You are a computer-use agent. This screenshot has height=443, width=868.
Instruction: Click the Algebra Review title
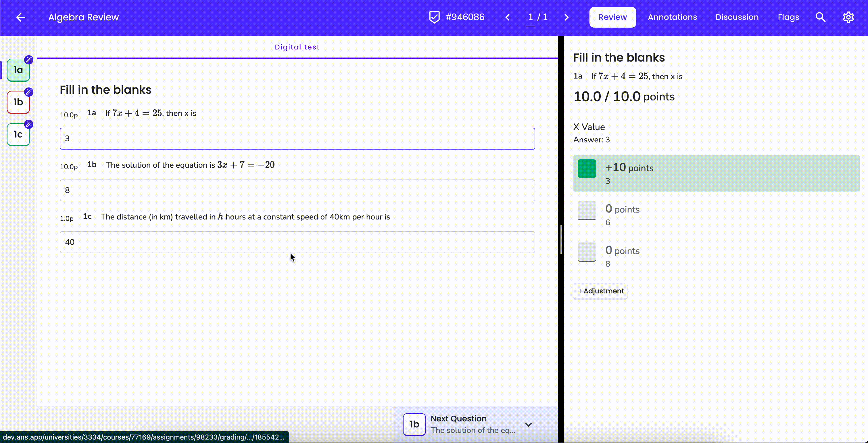click(x=83, y=17)
